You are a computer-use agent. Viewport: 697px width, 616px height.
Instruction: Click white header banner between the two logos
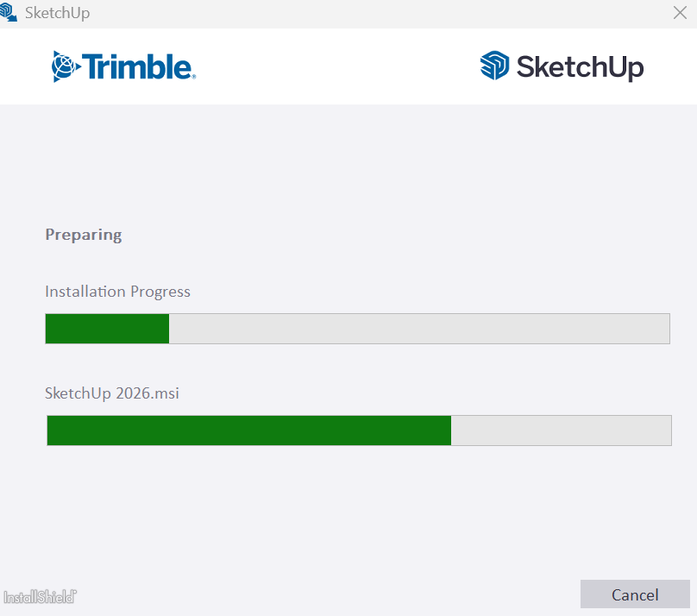[x=336, y=66]
